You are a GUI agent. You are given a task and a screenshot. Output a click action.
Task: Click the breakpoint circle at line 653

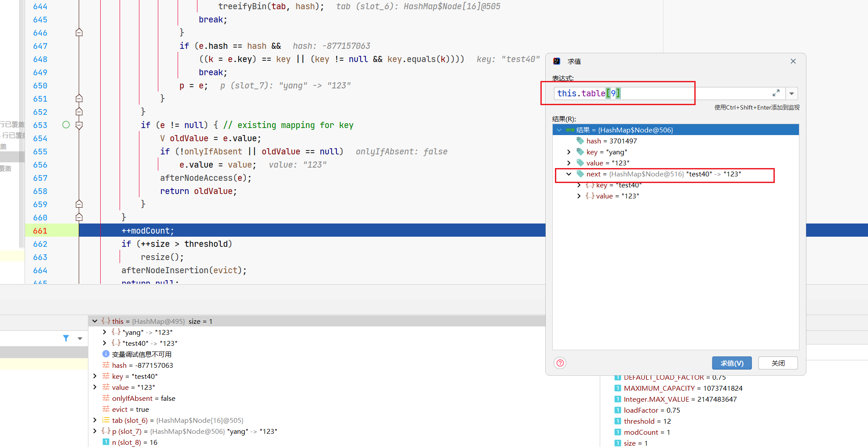pyautogui.click(x=66, y=125)
